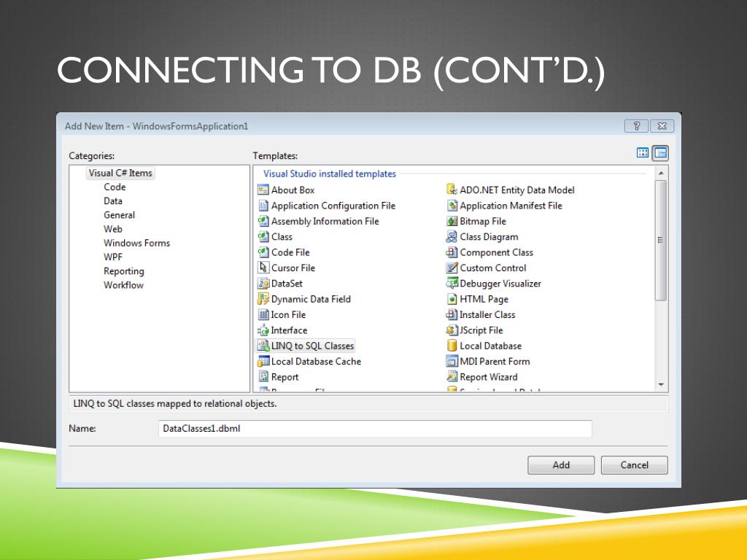Screen dimensions: 747x560
Task: Select the Local Database Cache icon
Action: coord(263,362)
